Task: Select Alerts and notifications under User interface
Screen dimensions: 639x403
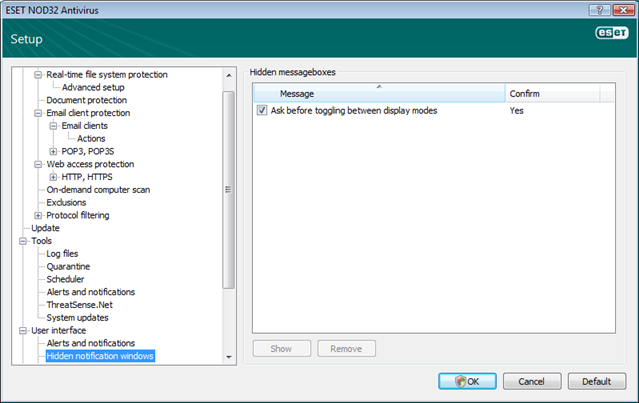Action: (90, 343)
